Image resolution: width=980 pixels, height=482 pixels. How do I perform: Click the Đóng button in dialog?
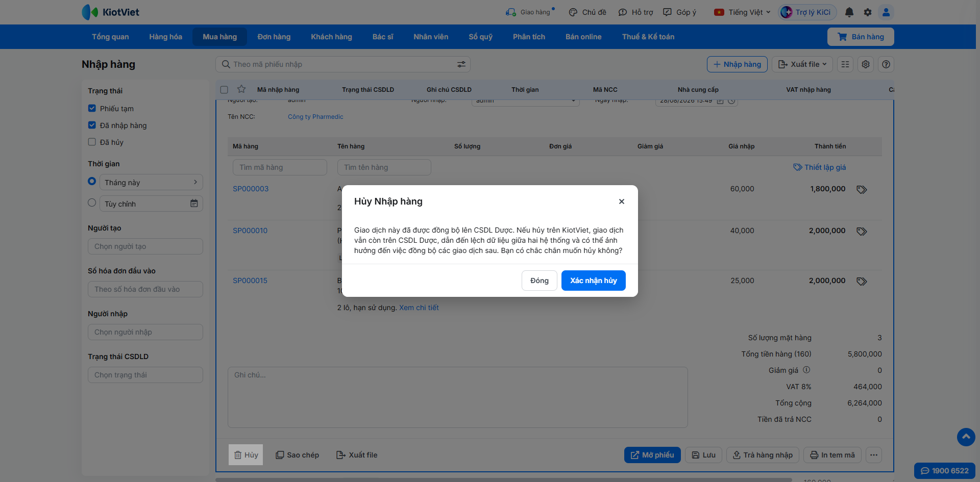540,281
